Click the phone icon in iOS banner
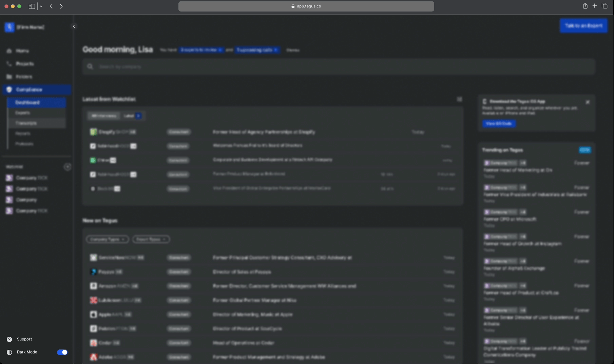Image resolution: width=614 pixels, height=364 pixels. (485, 101)
